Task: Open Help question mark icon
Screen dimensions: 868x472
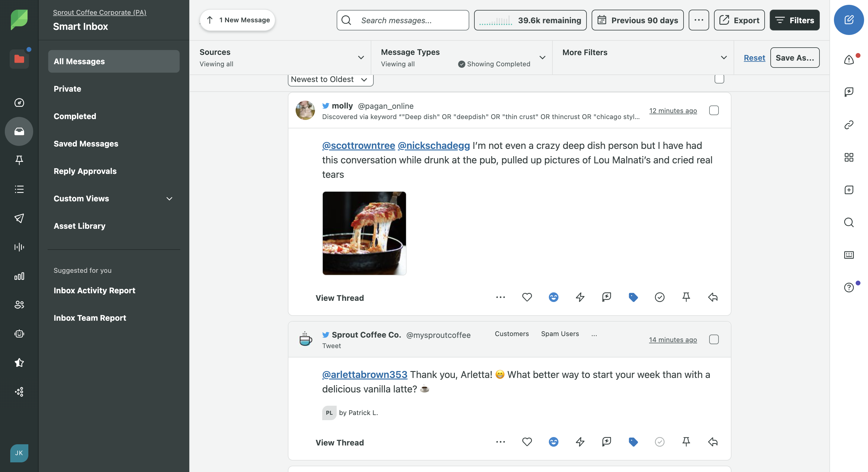Action: click(848, 287)
